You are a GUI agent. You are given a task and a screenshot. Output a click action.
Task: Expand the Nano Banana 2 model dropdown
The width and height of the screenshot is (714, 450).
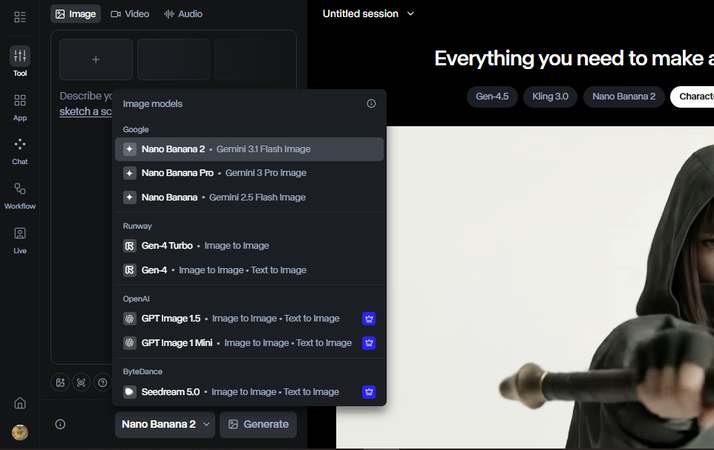click(x=165, y=424)
